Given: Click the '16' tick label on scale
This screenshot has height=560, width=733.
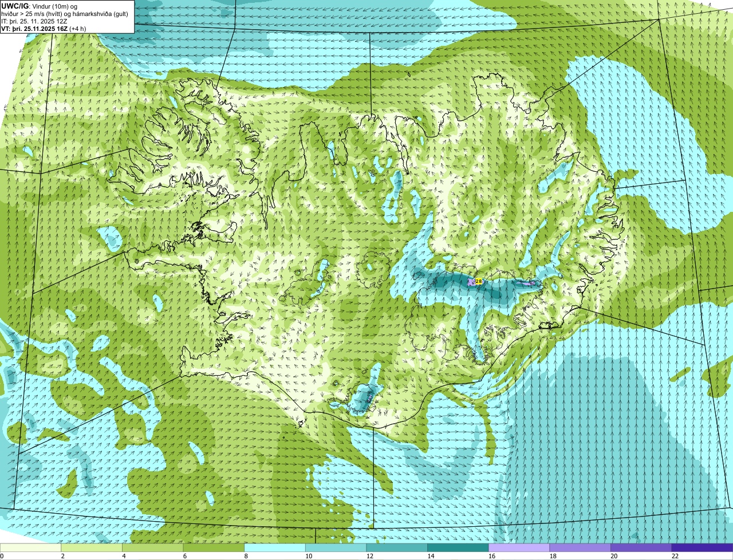Looking at the screenshot, I should pos(491,556).
